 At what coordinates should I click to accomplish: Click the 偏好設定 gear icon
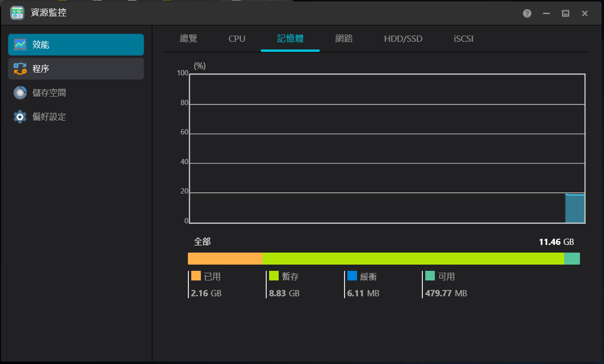[x=20, y=117]
